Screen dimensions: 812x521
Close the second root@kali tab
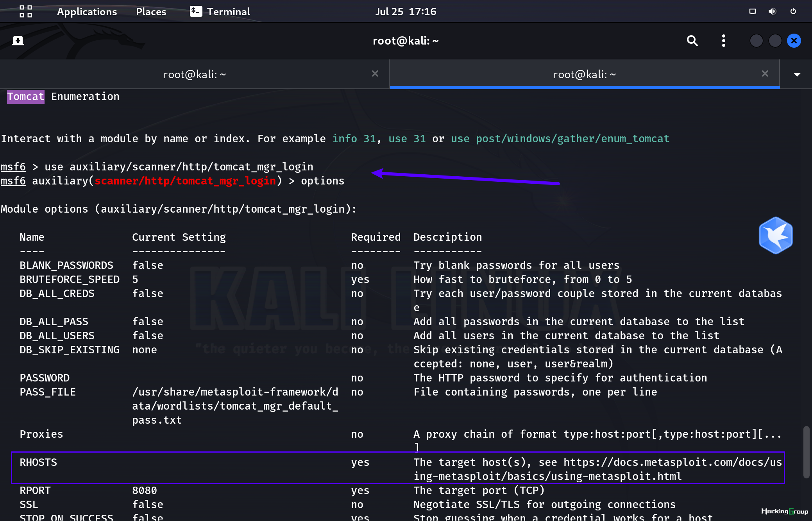765,73
